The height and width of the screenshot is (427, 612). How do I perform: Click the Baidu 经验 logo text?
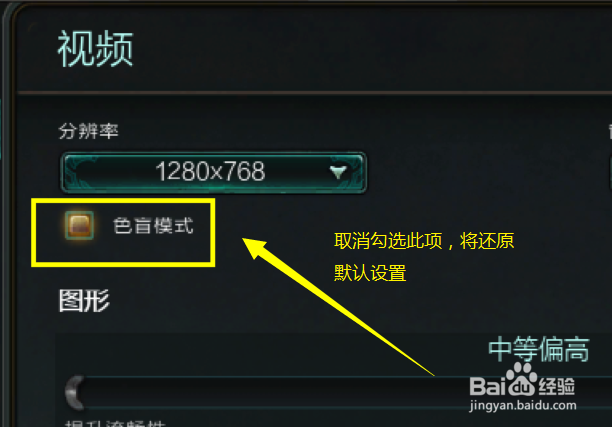coord(557,386)
